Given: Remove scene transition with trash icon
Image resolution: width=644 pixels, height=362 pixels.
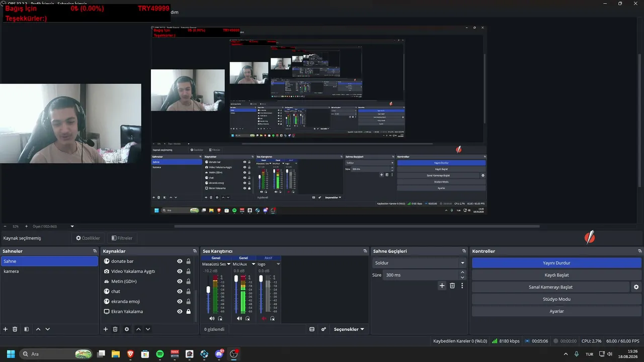Looking at the screenshot, I should pyautogui.click(x=452, y=286).
